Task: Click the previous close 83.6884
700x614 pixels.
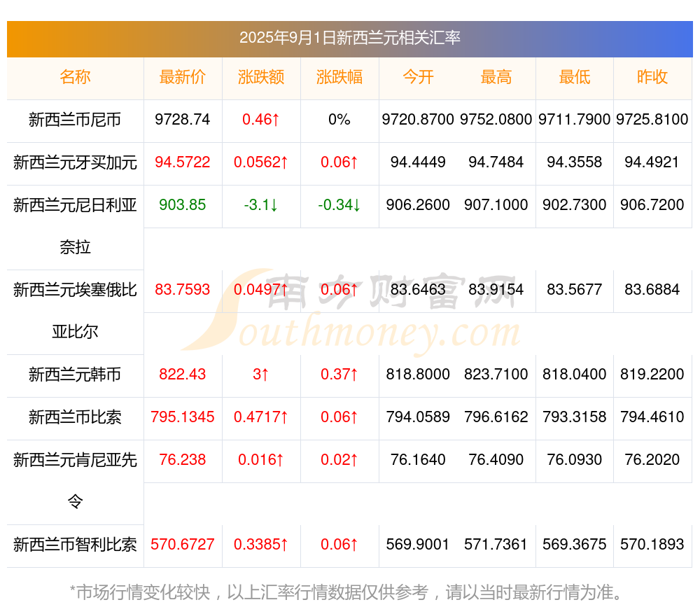Action: tap(652, 290)
